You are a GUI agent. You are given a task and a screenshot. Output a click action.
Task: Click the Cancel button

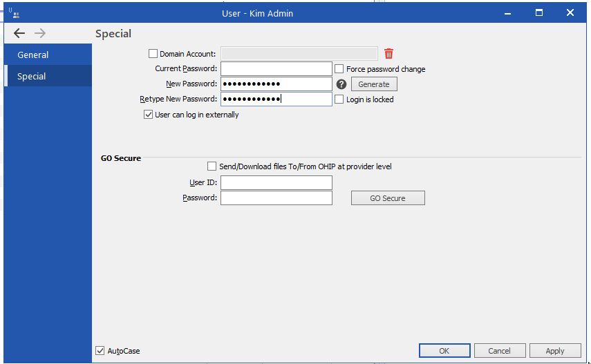pos(499,351)
